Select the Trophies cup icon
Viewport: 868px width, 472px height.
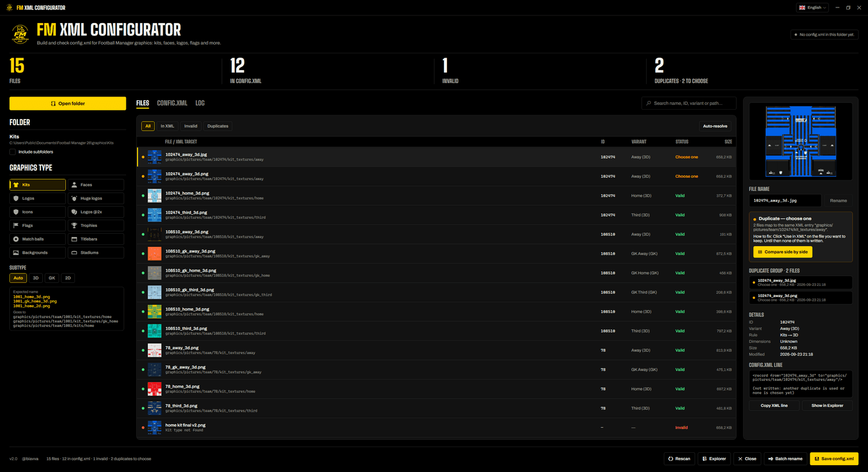click(x=74, y=226)
